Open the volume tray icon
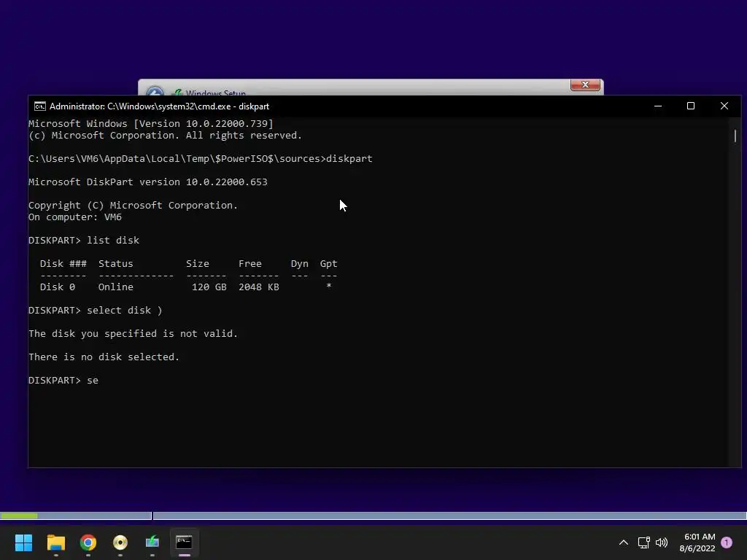This screenshot has height=560, width=747. (662, 542)
